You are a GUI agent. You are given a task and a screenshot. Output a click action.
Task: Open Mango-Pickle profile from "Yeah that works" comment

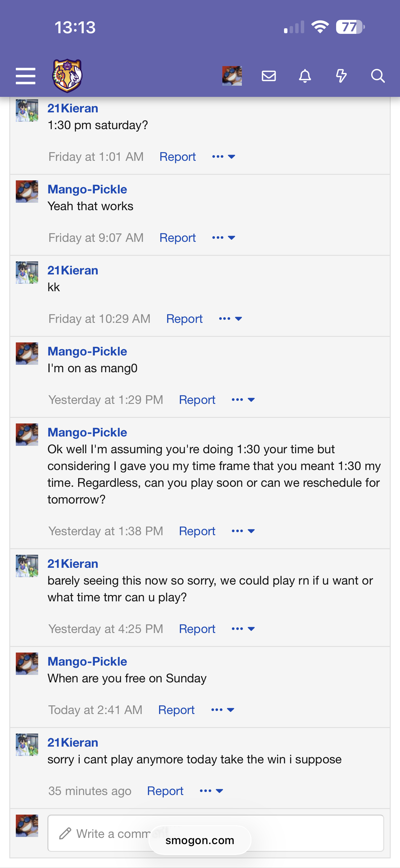[x=87, y=189]
